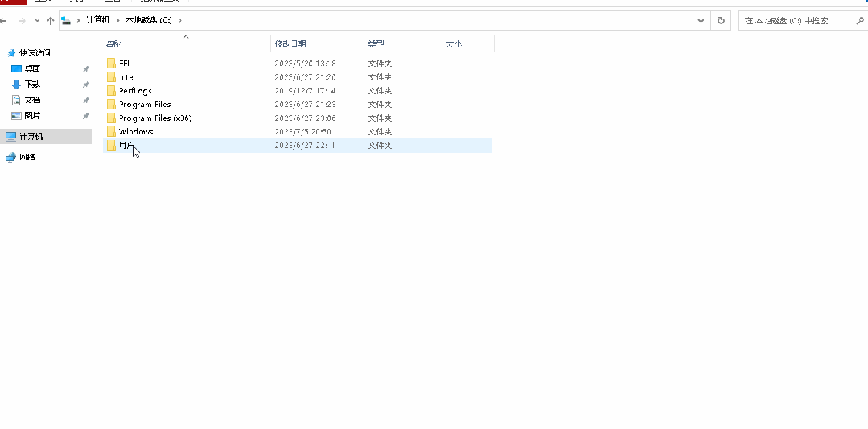Open recent locations dropdown arrow

click(36, 20)
